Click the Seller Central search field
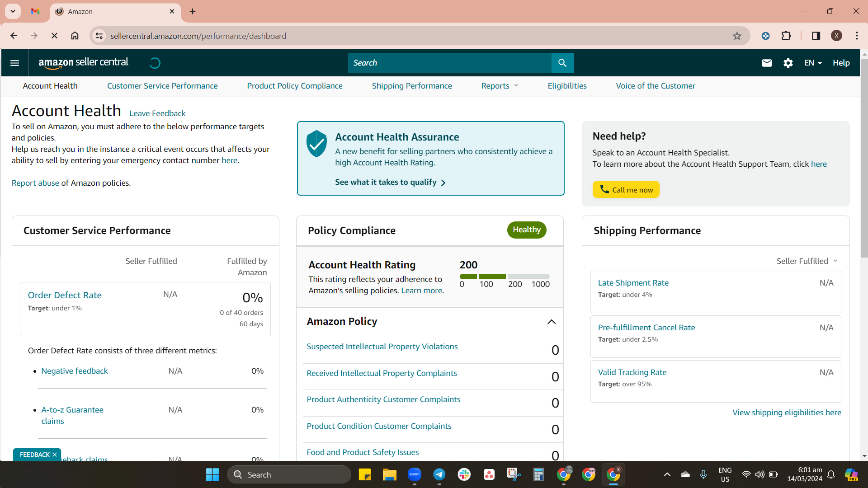868x488 pixels. coord(449,63)
